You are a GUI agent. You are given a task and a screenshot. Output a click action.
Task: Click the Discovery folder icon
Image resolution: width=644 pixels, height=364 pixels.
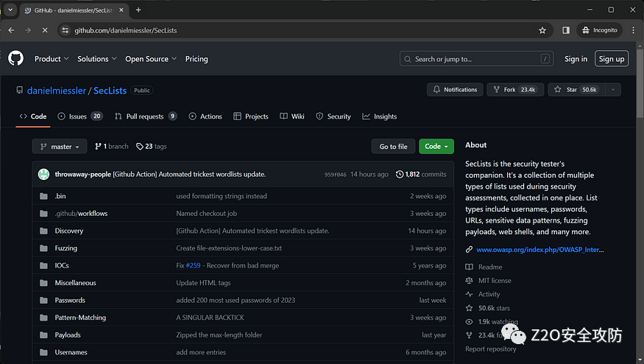click(43, 231)
